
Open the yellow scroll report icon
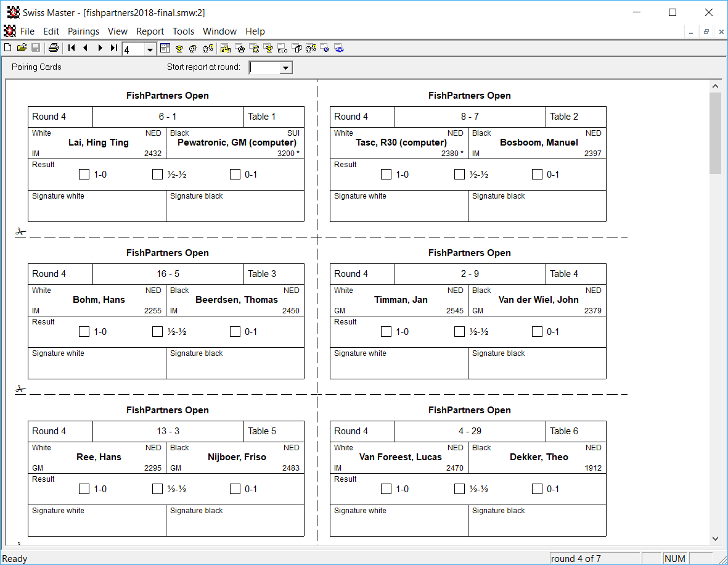(255, 48)
